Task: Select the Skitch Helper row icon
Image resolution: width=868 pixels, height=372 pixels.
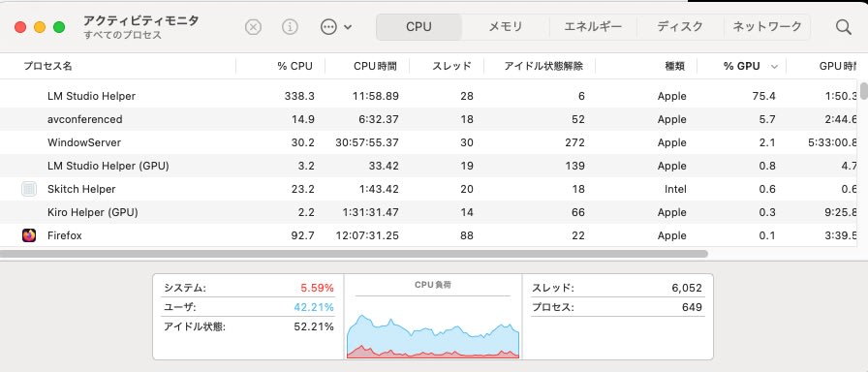Action: [x=29, y=189]
